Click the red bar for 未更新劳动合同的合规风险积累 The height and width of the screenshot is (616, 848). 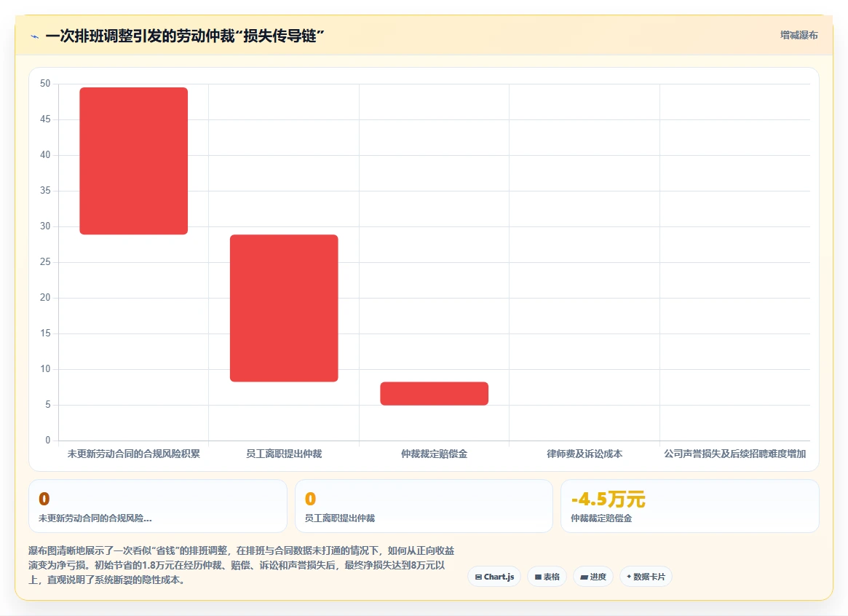pyautogui.click(x=134, y=161)
